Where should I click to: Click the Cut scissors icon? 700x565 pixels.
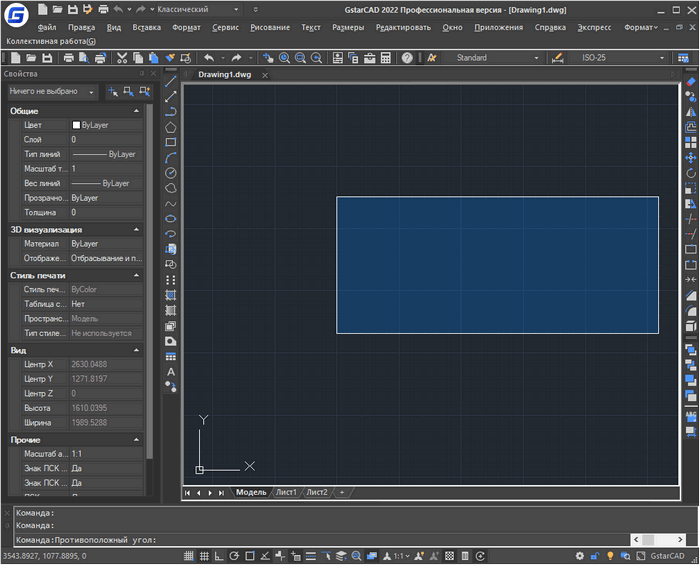[122, 58]
